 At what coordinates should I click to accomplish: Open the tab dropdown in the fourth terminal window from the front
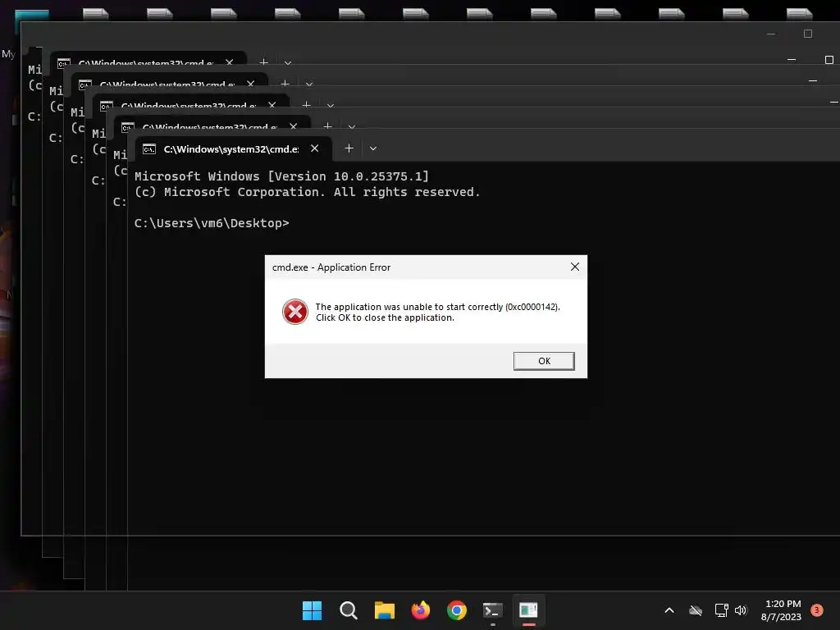pyautogui.click(x=308, y=84)
